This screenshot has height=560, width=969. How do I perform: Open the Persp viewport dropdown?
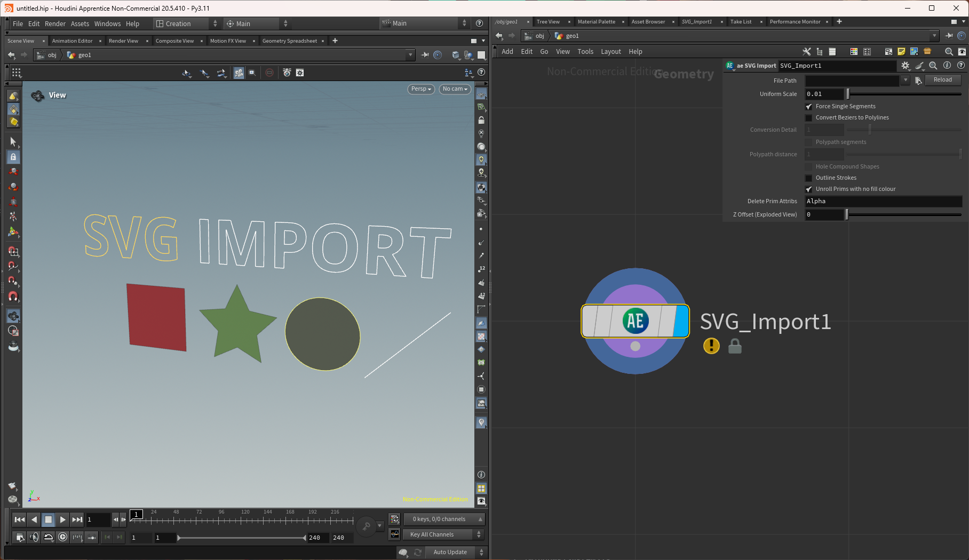click(421, 89)
